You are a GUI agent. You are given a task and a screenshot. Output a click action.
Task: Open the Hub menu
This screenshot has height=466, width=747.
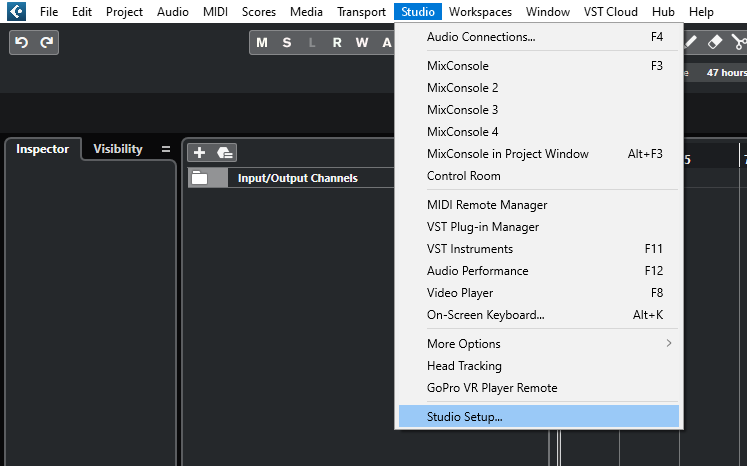(663, 11)
